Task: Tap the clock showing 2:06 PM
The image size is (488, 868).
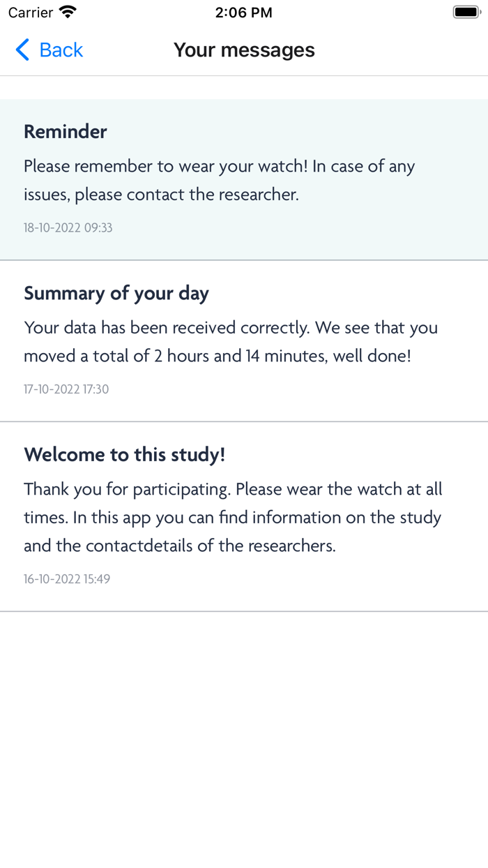Action: [244, 11]
